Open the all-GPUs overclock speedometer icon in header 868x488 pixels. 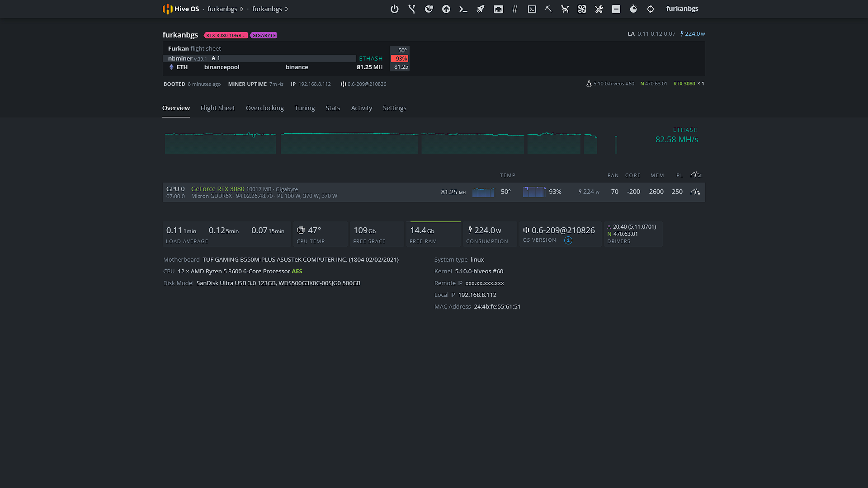pos(696,175)
